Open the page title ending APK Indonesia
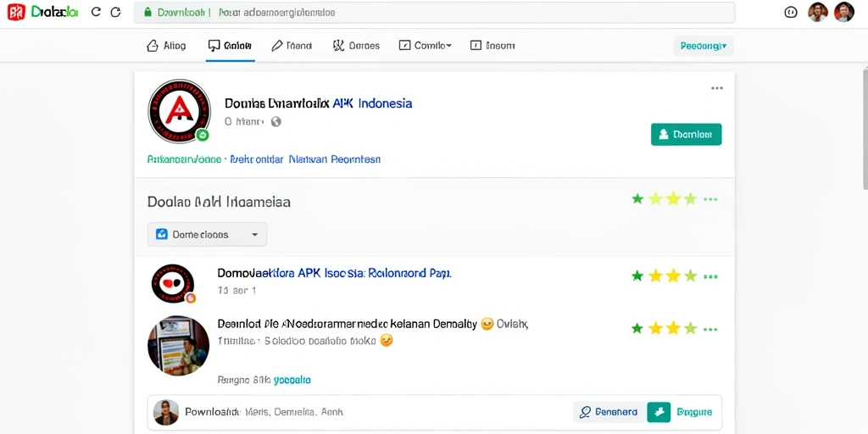 coord(319,103)
